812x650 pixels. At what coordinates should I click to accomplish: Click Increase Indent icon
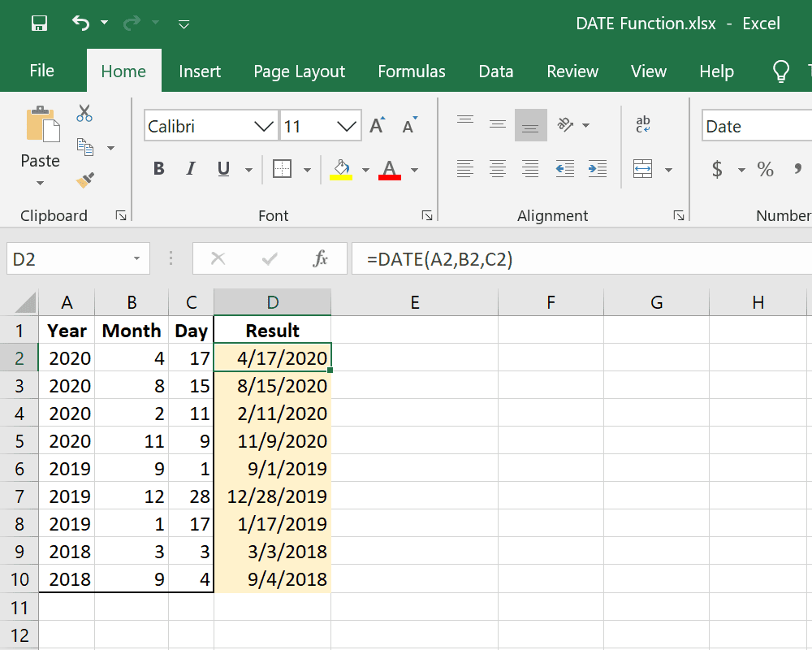(598, 169)
